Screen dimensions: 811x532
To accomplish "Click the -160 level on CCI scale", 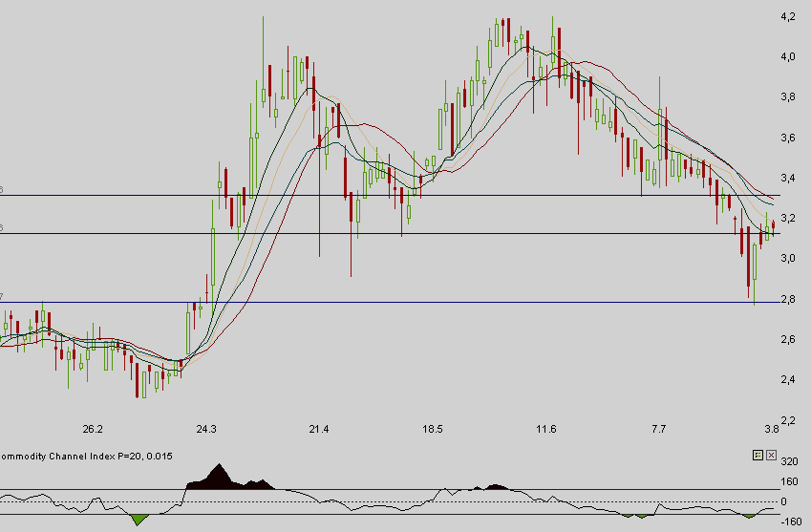I will click(x=789, y=521).
